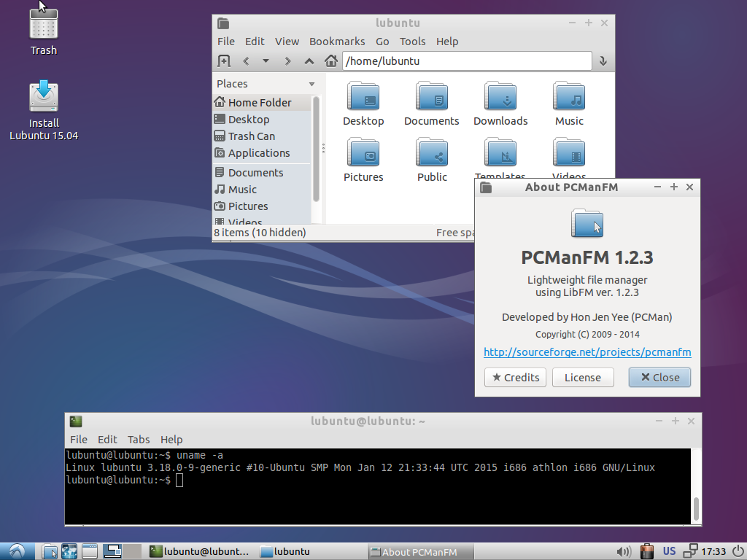Go forward using the next folder arrow

coord(287,61)
